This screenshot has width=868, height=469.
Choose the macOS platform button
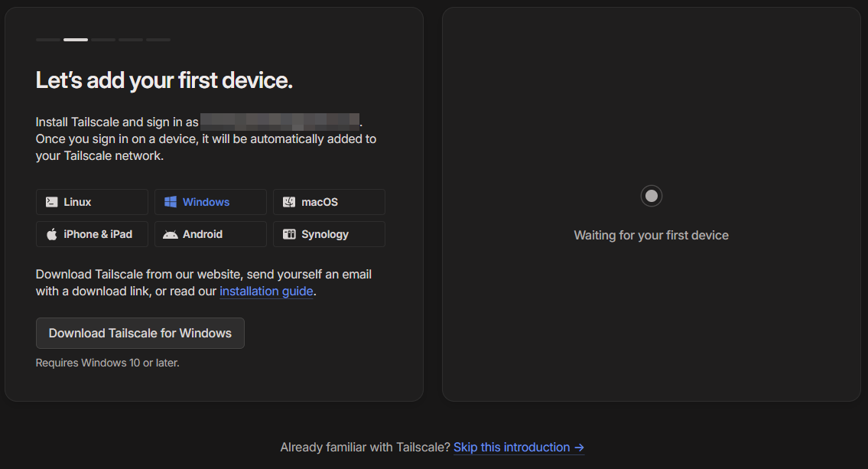pos(329,202)
